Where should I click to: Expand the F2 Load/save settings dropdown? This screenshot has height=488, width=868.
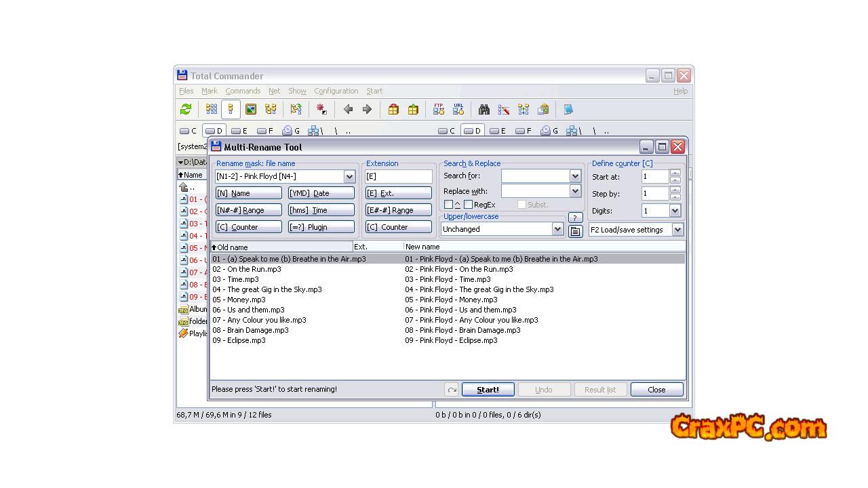coord(677,230)
